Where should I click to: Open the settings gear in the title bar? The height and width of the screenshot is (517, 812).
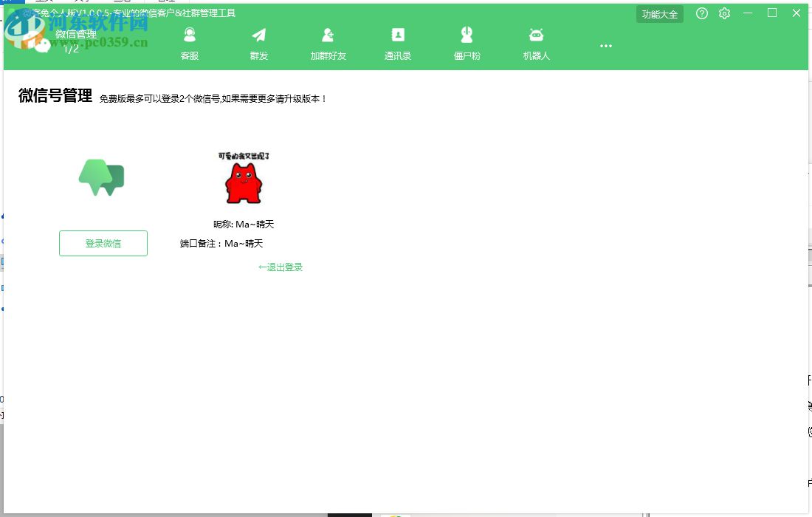pyautogui.click(x=724, y=13)
